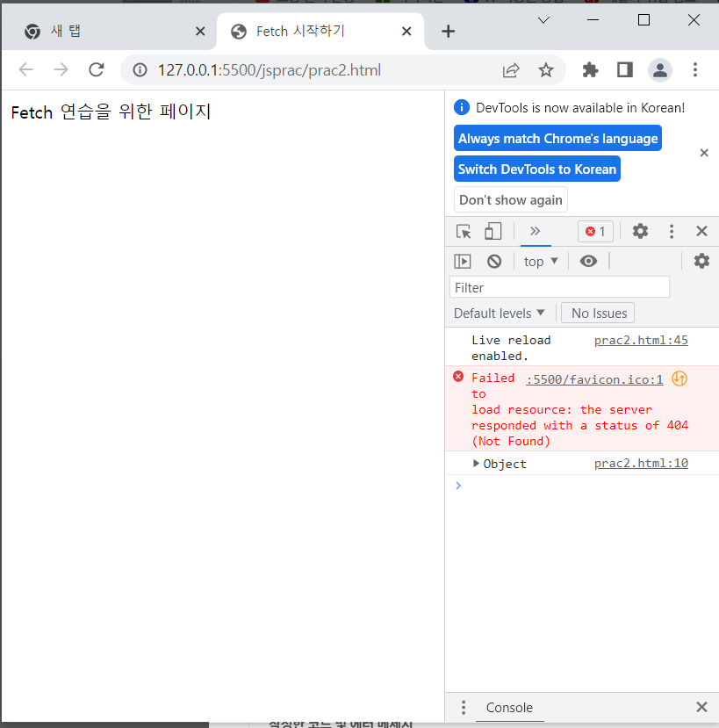Click Don't show again button
This screenshot has width=719, height=728.
point(511,199)
